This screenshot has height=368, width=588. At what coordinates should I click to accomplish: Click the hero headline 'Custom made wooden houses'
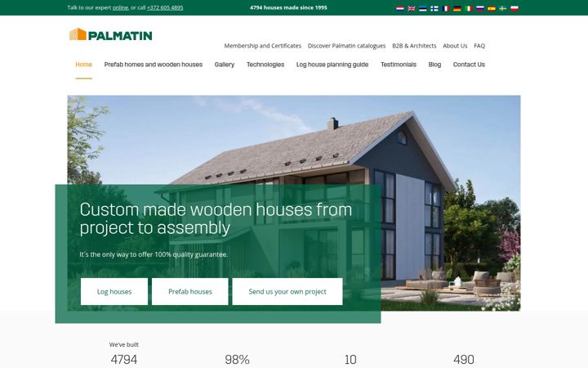216,218
